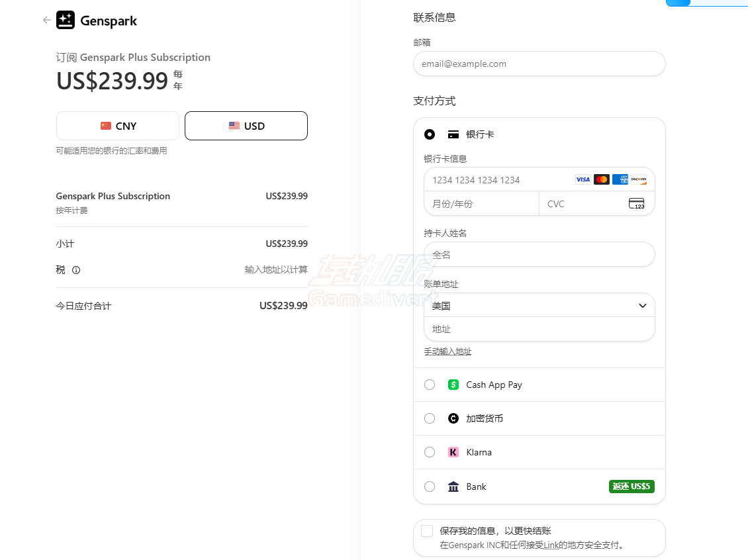
Task: Click the 手动输入地址 link
Action: [x=447, y=351]
